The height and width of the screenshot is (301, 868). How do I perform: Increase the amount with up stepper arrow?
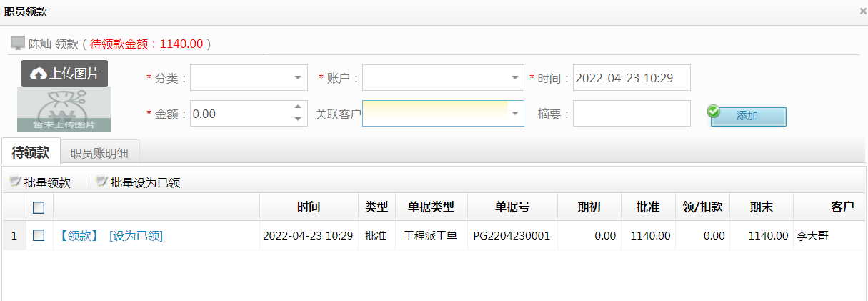(298, 108)
